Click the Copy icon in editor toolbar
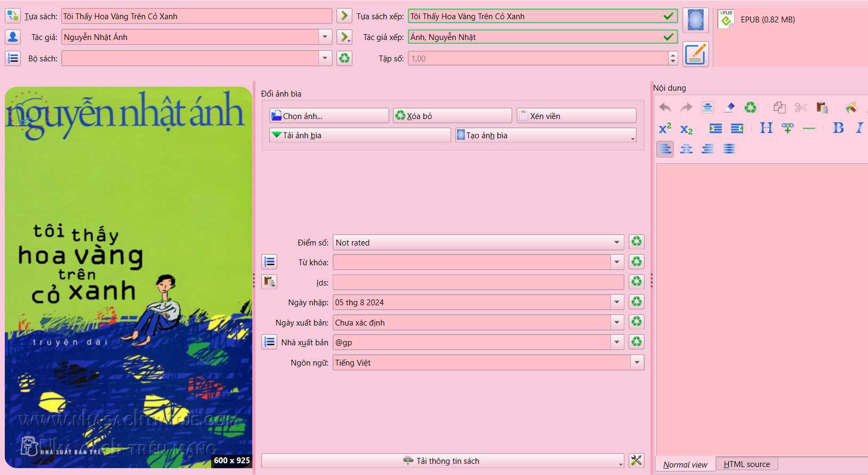The width and height of the screenshot is (868, 475). click(x=779, y=107)
